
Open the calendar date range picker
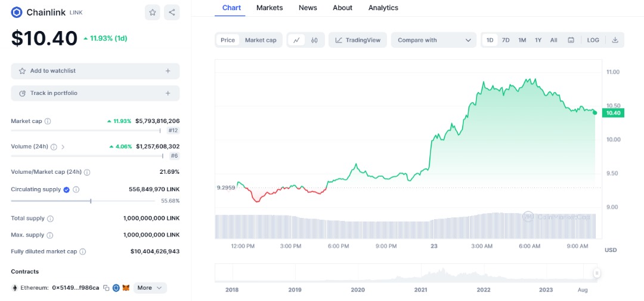(x=571, y=40)
